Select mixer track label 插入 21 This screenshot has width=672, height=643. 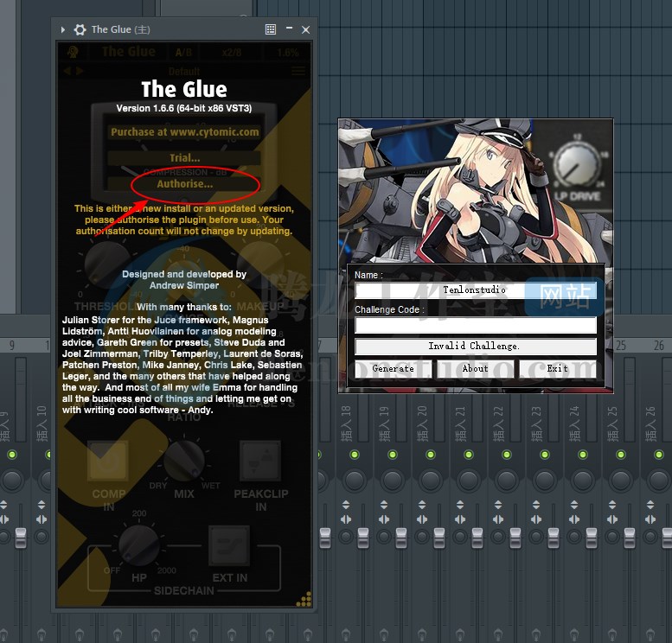pyautogui.click(x=460, y=423)
